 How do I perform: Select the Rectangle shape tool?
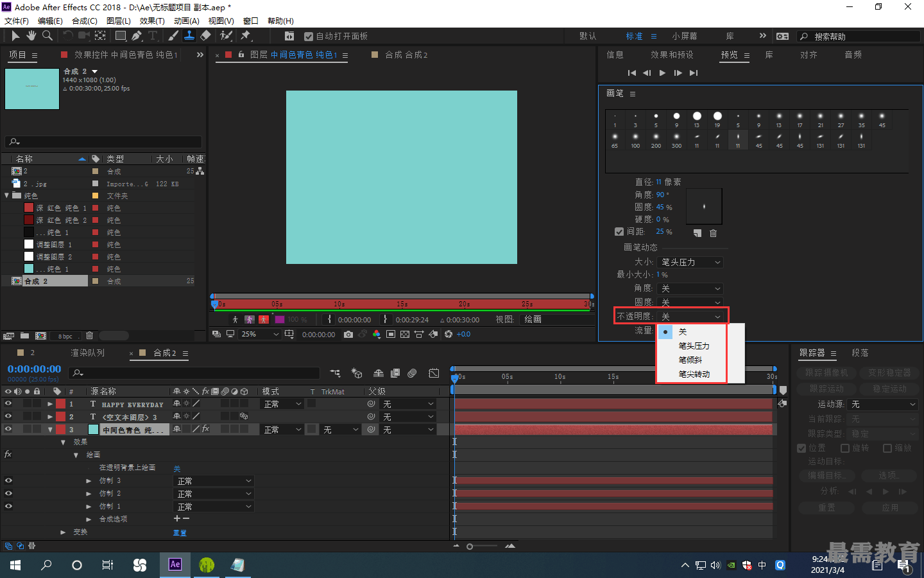click(120, 36)
